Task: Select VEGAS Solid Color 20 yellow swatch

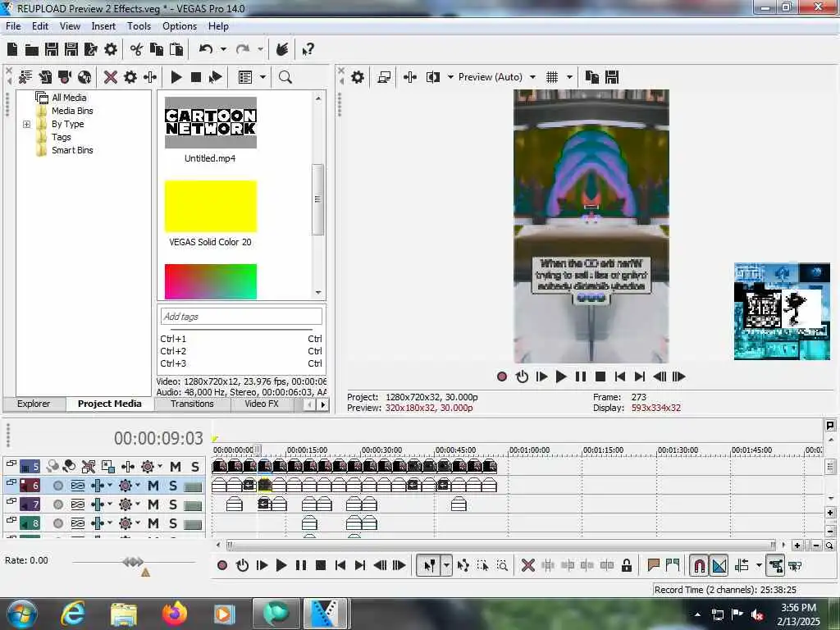Action: (x=211, y=206)
